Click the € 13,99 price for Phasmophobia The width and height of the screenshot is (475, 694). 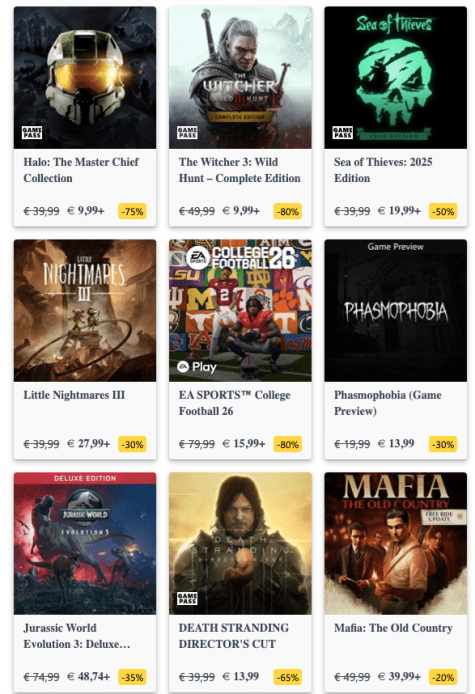[396, 443]
